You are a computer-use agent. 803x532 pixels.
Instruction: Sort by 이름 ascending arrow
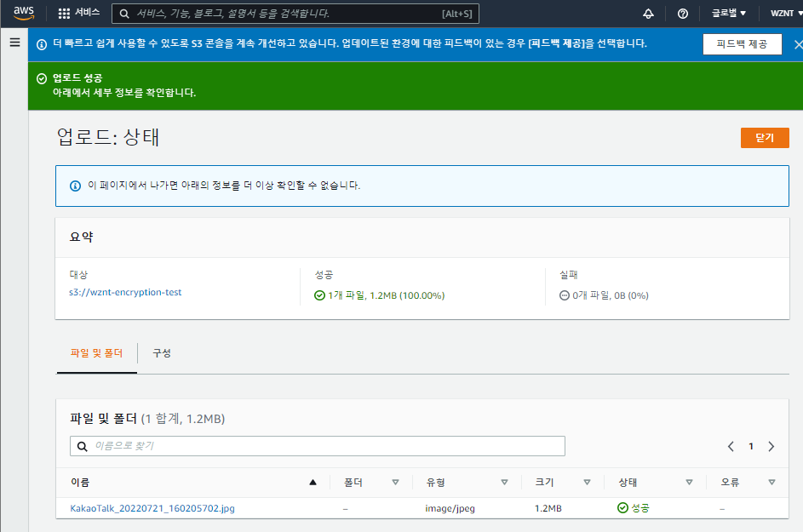[313, 483]
